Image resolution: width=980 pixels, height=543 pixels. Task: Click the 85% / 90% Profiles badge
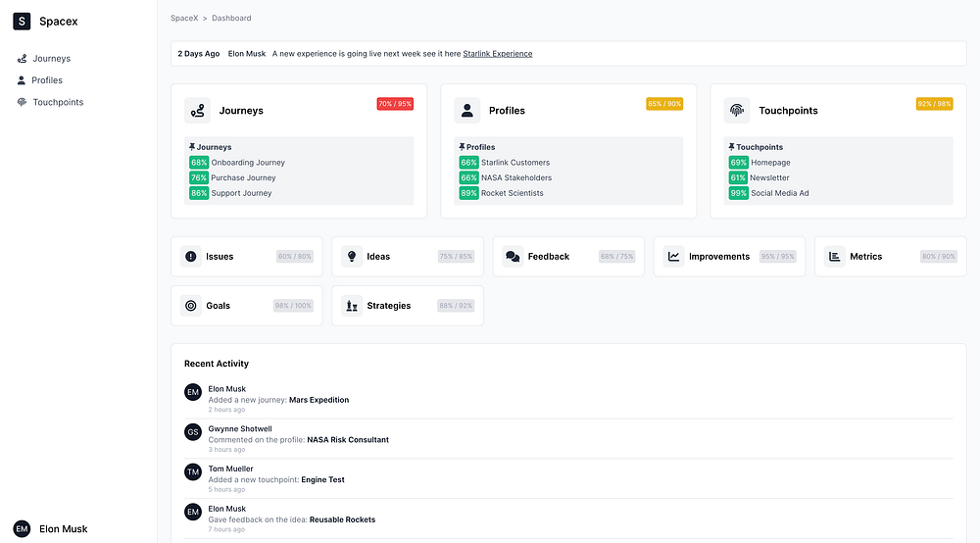[x=664, y=104]
